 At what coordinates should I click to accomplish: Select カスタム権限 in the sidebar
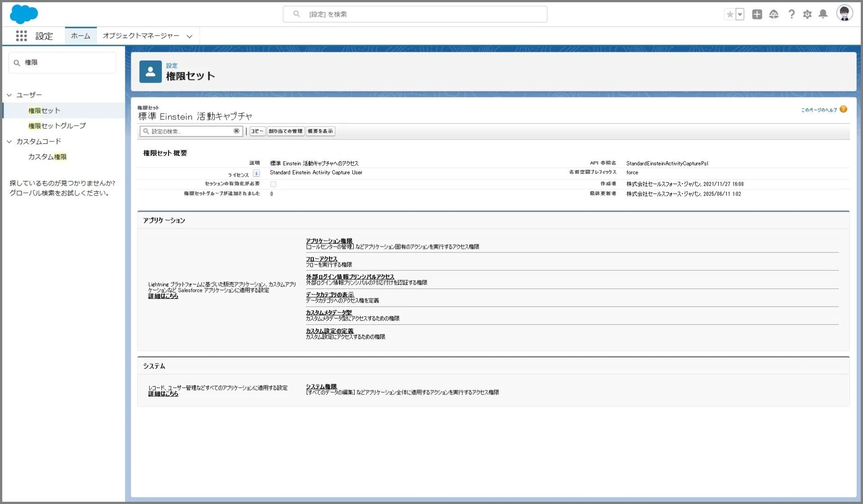47,157
